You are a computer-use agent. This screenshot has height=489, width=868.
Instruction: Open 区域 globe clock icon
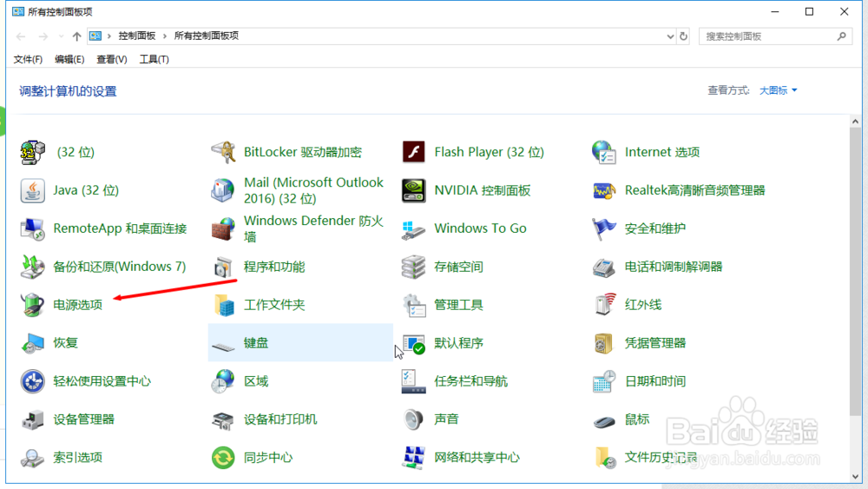click(223, 381)
